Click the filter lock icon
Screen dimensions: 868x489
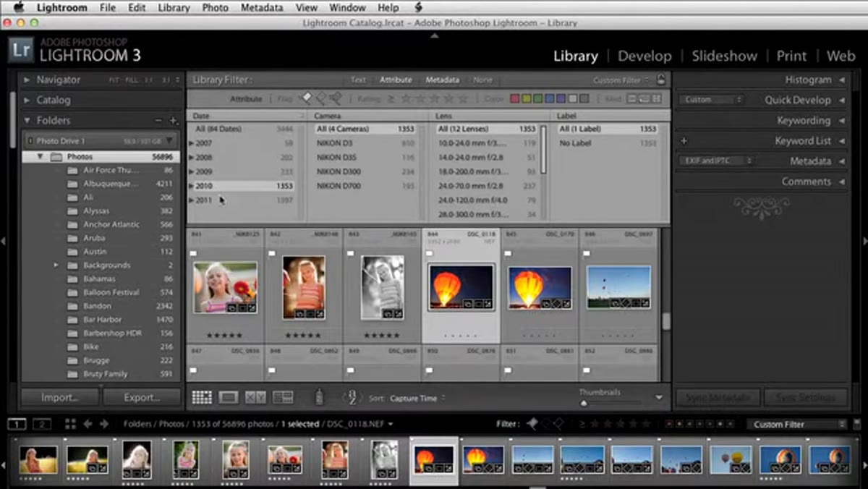pos(661,80)
